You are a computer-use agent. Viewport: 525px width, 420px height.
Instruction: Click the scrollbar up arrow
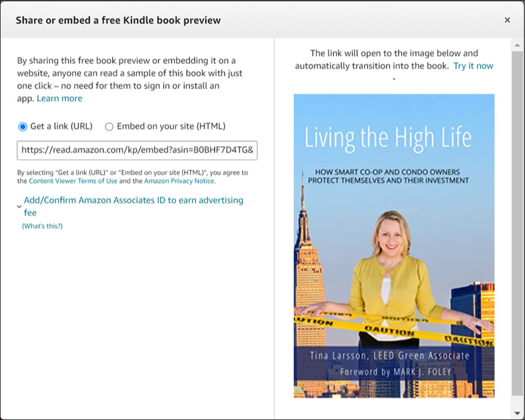517,45
